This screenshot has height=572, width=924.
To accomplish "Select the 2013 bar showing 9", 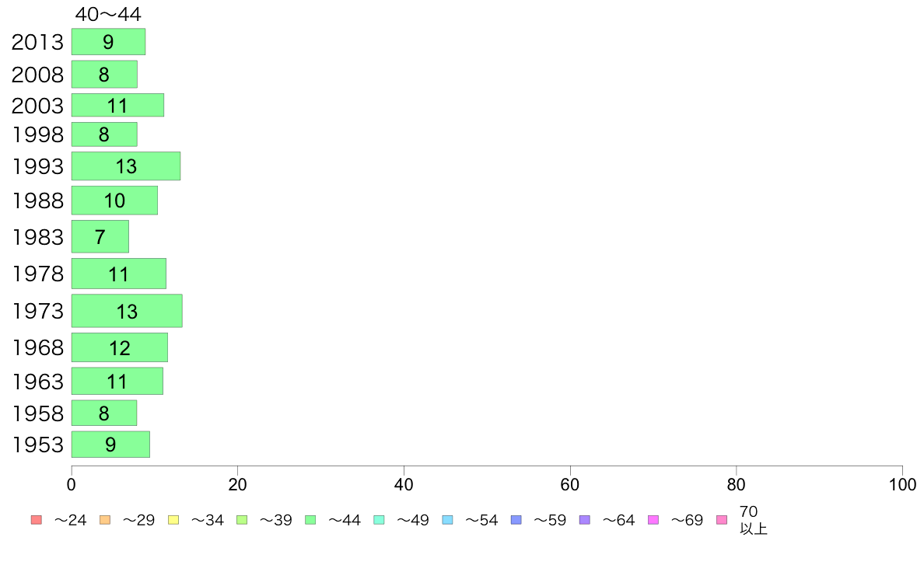I will tap(108, 42).
